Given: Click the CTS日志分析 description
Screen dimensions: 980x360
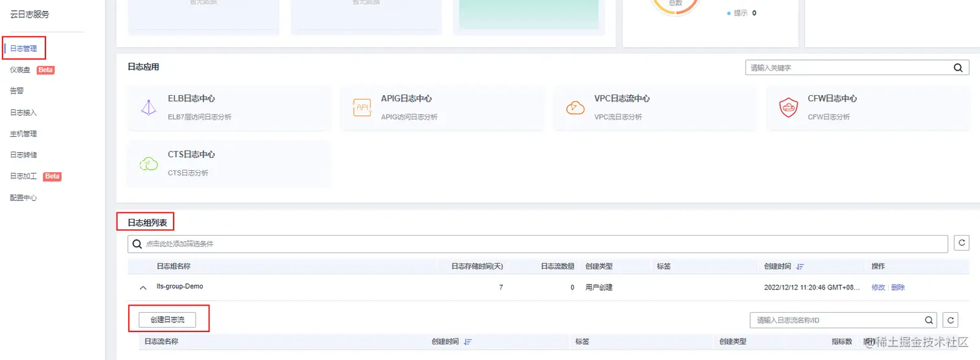Looking at the screenshot, I should pos(188,173).
